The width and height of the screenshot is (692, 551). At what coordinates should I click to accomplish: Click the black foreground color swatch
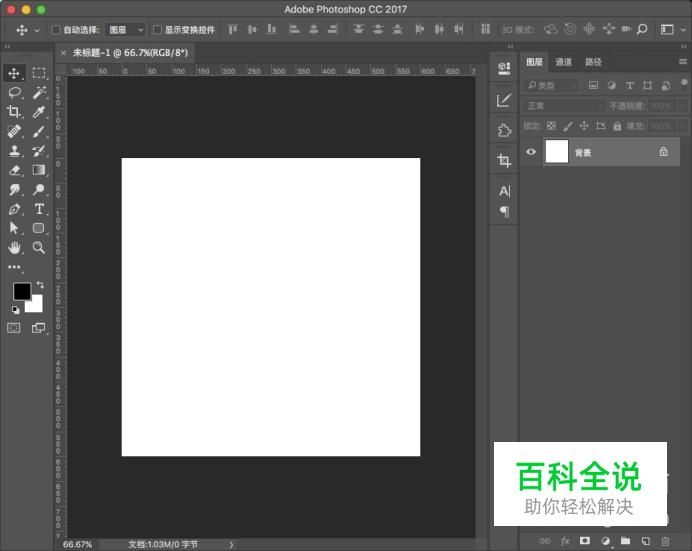pyautogui.click(x=21, y=291)
